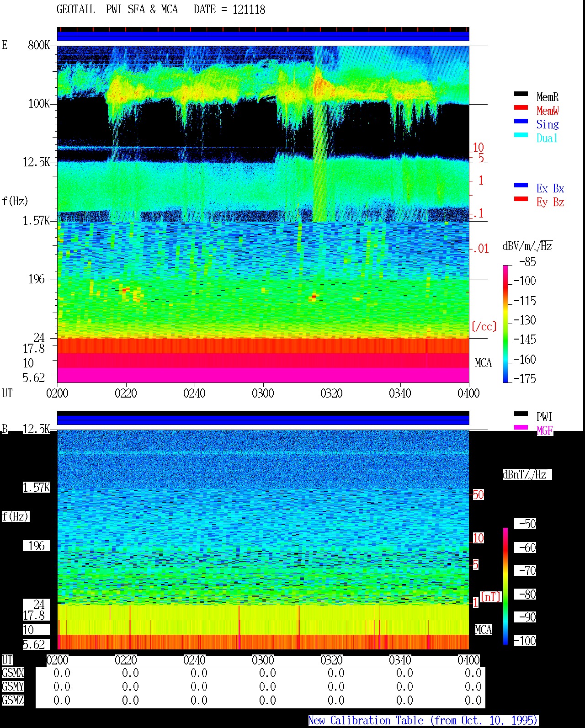Click the 0340 tick on the lower UT axis

[400, 660]
